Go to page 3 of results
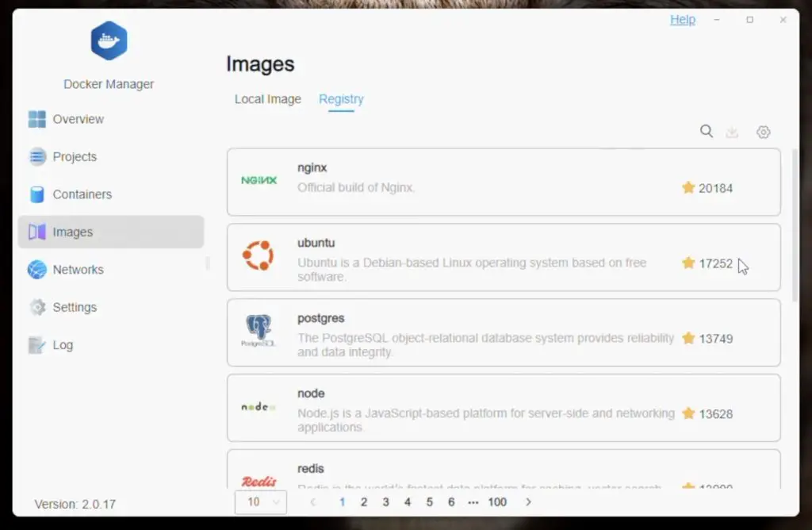The height and width of the screenshot is (530, 812). [385, 501]
